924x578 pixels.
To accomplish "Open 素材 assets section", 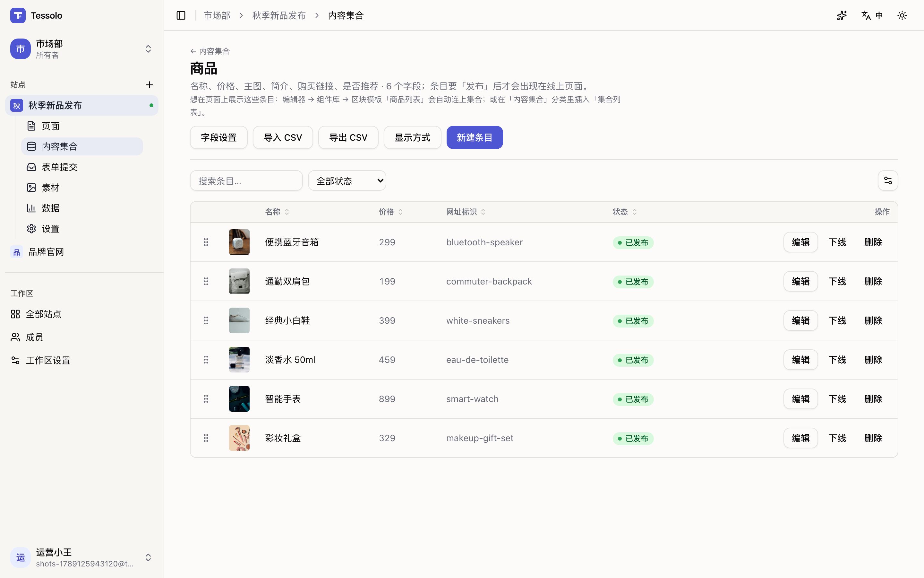I will pyautogui.click(x=82, y=188).
